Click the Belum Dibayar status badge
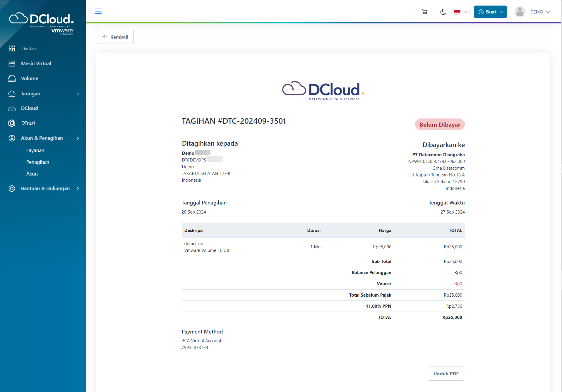The height and width of the screenshot is (392, 562). coord(440,124)
